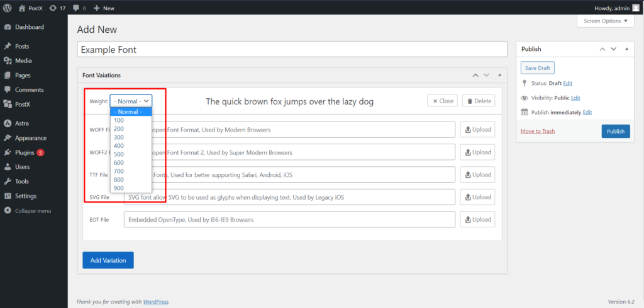Edit the Publish immediately schedule
The height and width of the screenshot is (308, 644).
coord(587,112)
